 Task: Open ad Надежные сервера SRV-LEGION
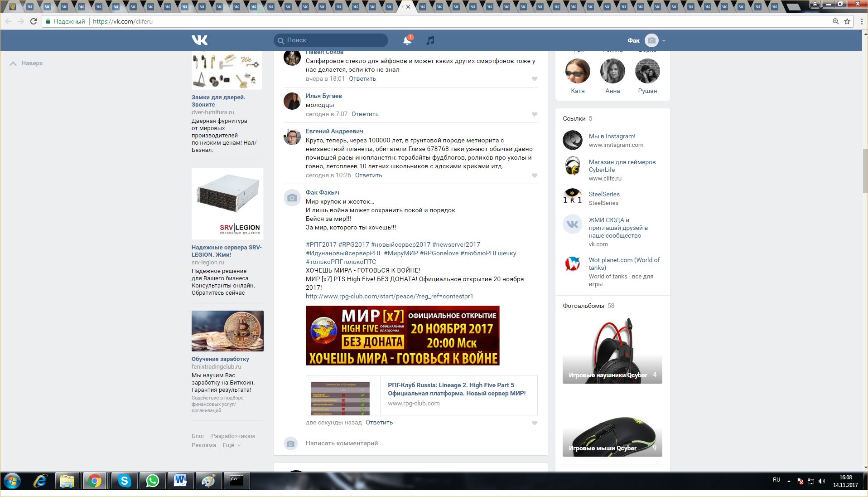[227, 251]
